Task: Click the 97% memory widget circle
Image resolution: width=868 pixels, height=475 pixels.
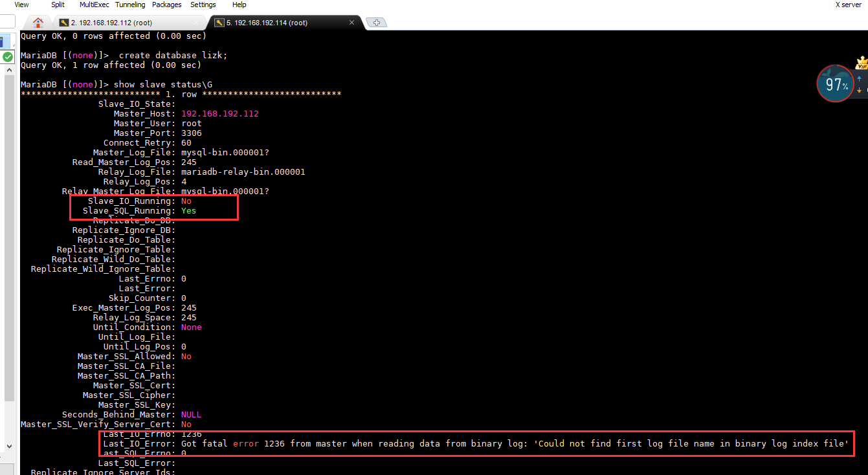Action: click(835, 83)
